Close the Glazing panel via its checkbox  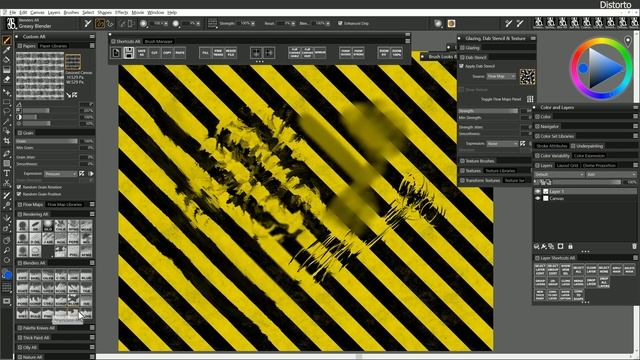(x=462, y=48)
